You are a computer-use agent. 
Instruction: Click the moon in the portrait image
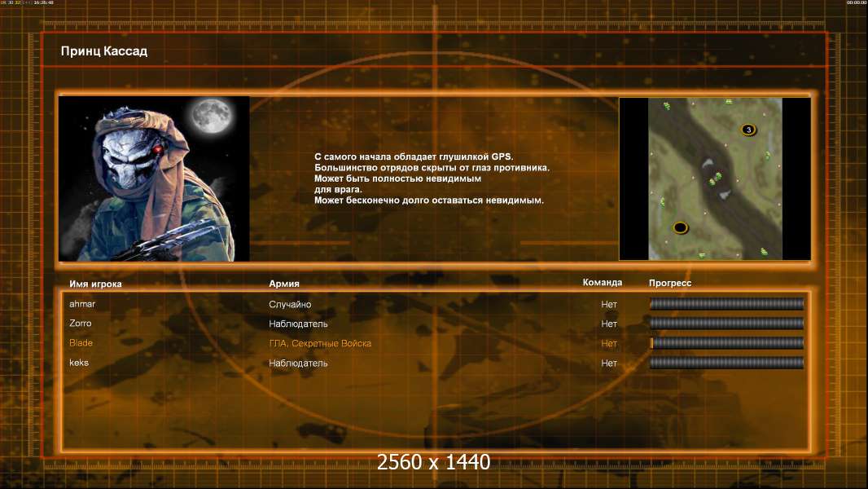tap(212, 116)
